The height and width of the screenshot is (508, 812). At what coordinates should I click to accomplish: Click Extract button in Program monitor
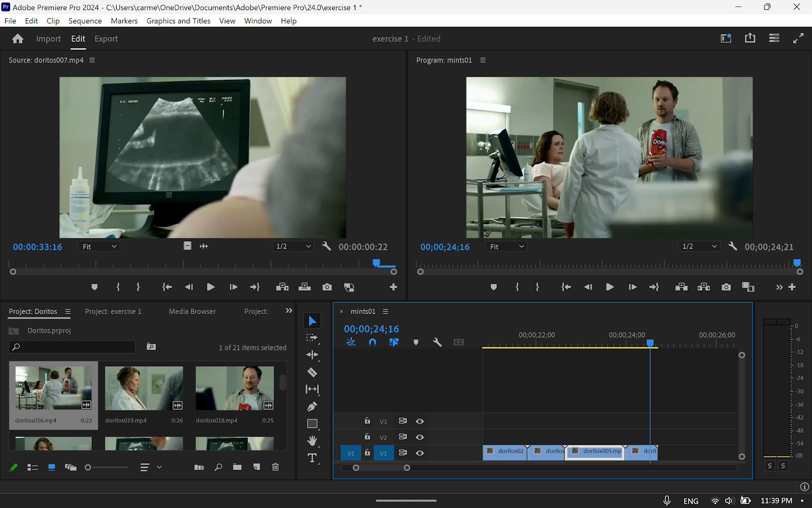[704, 287]
